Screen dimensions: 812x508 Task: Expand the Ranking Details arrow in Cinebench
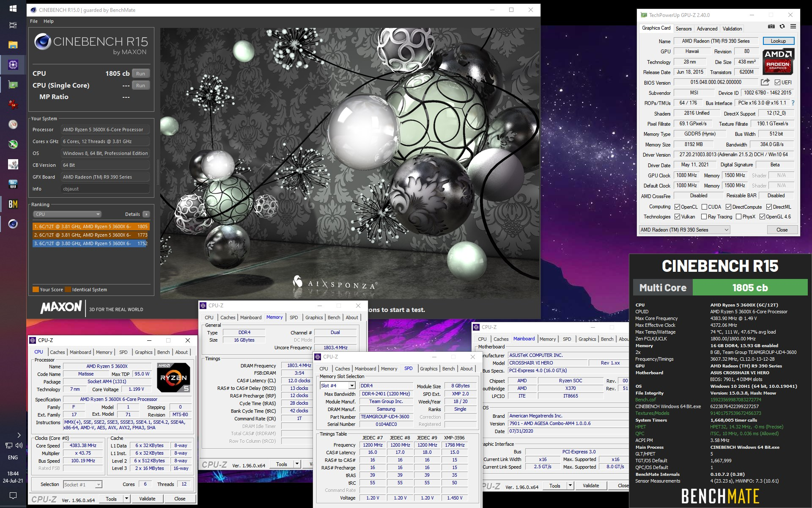tap(146, 214)
